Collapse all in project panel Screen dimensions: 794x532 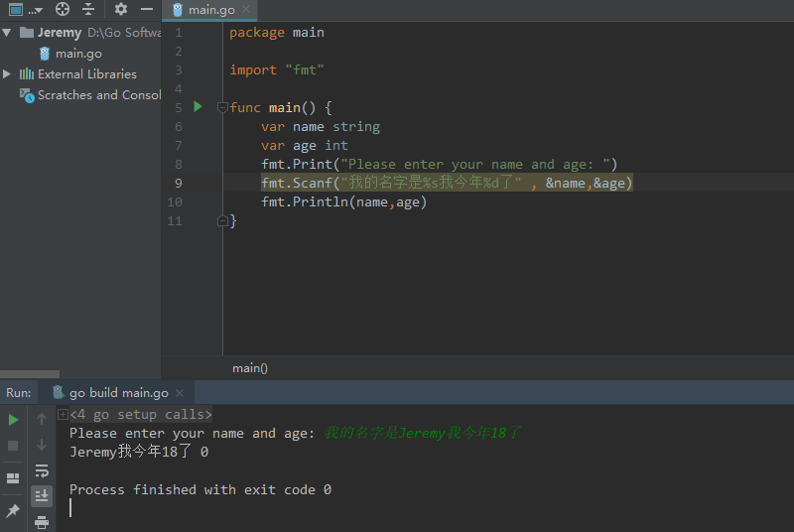pyautogui.click(x=88, y=9)
